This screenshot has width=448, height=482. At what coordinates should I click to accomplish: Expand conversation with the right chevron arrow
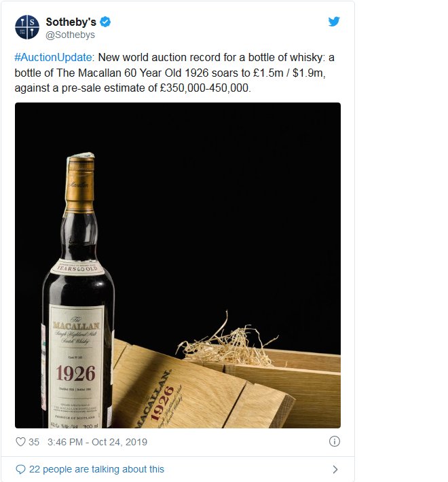[335, 469]
